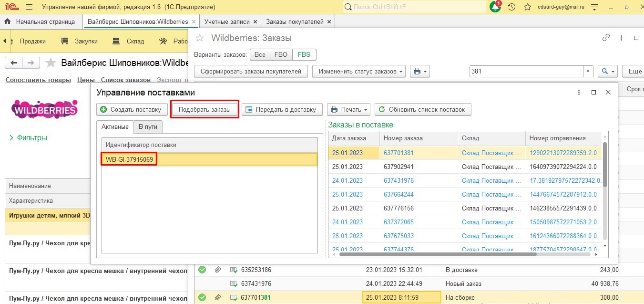Close the Учетные записи tab
Viewport: 644px width, 304px height.
pyautogui.click(x=256, y=22)
